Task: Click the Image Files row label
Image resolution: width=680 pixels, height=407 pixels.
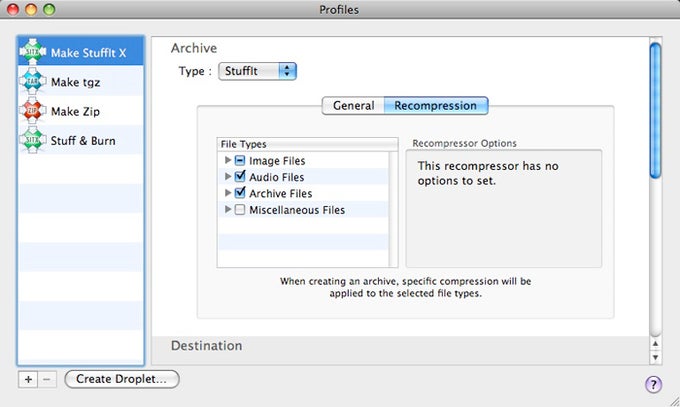Action: pos(277,161)
